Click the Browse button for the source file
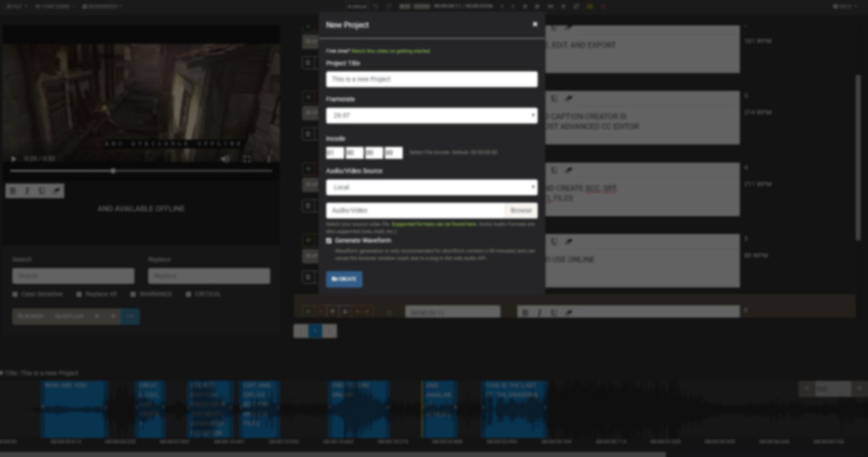This screenshot has width=868, height=457. pos(521,210)
